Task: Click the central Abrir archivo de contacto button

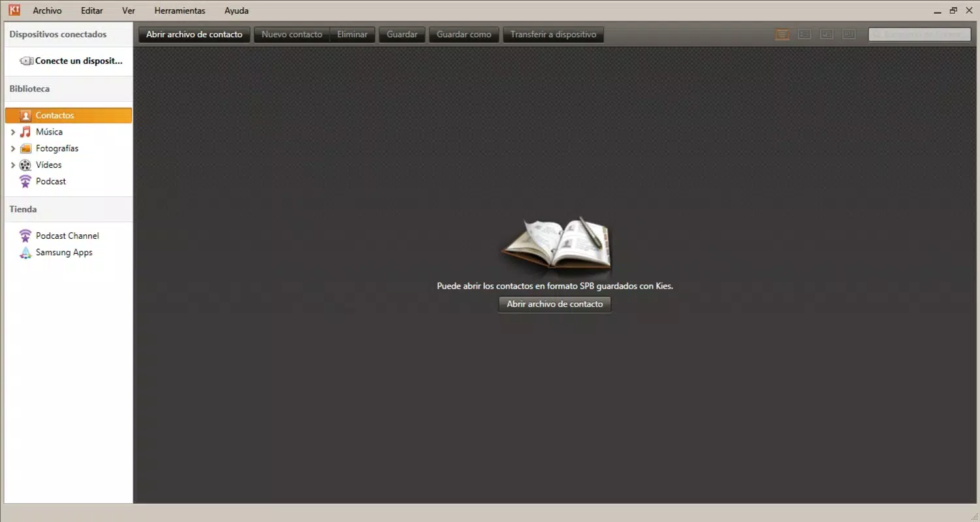Action: (x=555, y=304)
